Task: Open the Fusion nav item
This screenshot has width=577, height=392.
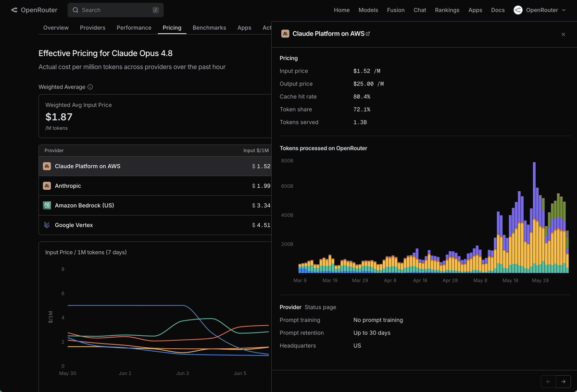Action: pos(396,10)
